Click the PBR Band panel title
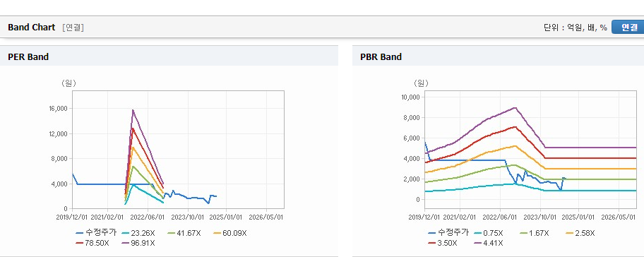 [x=381, y=57]
